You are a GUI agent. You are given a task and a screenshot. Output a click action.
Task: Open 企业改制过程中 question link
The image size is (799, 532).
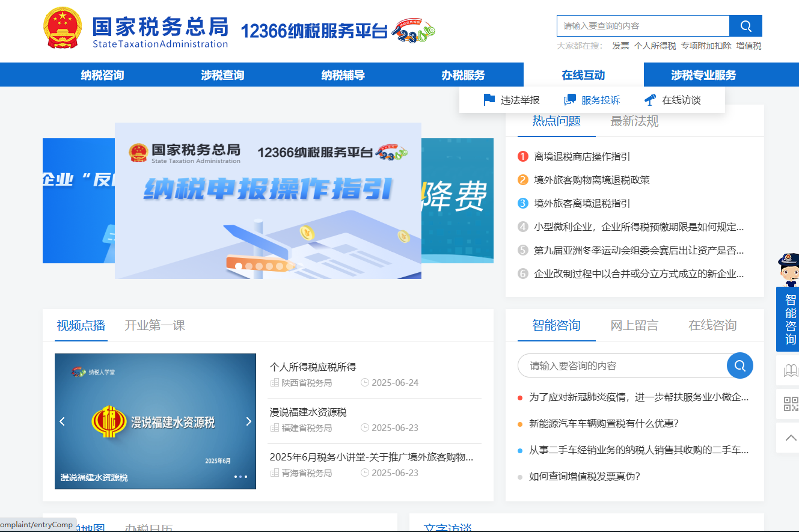[x=639, y=274]
